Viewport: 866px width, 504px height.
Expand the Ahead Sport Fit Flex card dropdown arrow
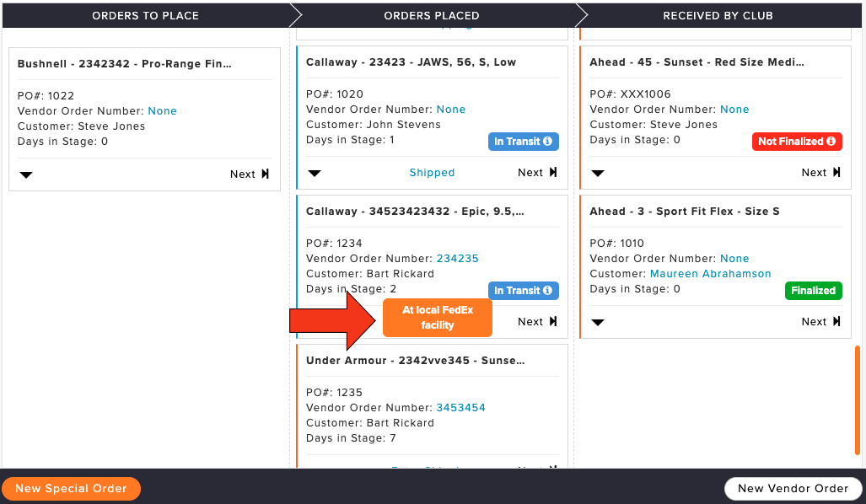tap(598, 323)
